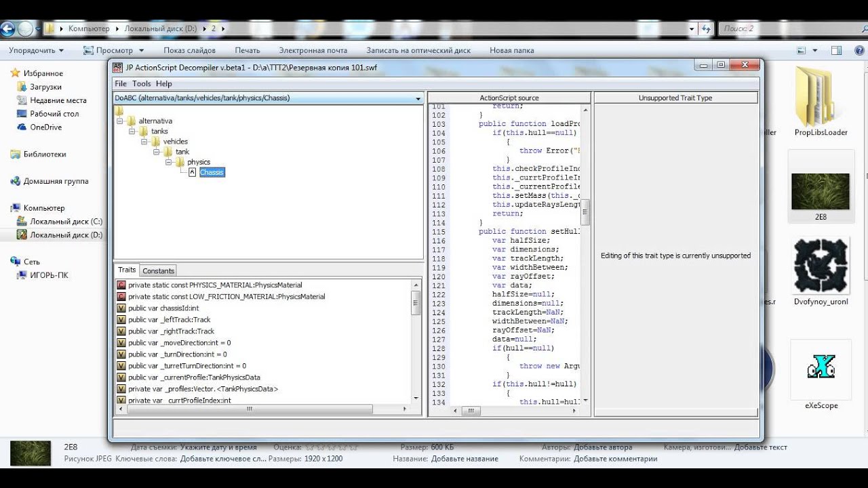Open Упорядочить dropdown in Explorer toolbar

pos(36,50)
